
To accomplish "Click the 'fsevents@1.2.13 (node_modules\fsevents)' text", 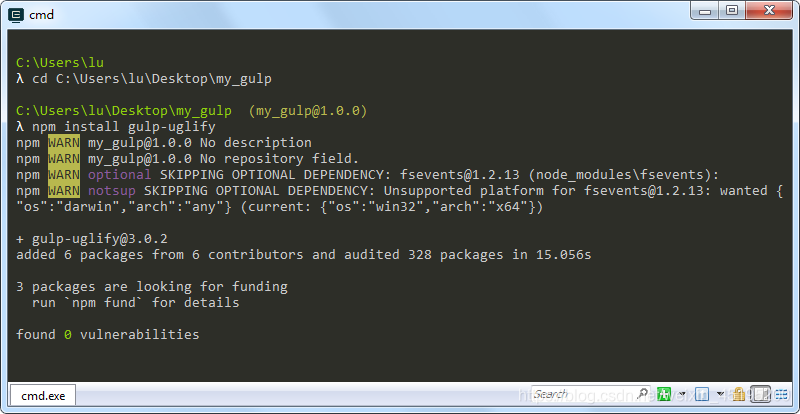I will [x=559, y=175].
